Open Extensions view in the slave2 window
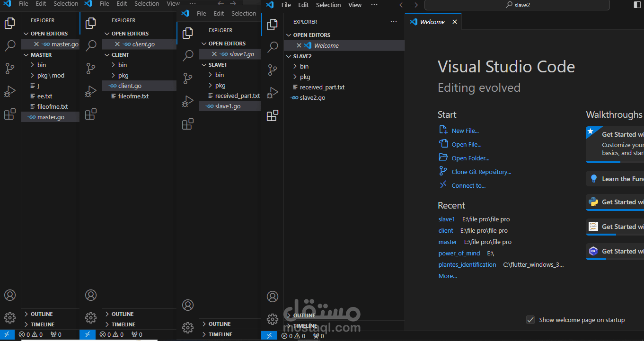Image resolution: width=644 pixels, height=341 pixels. tap(273, 115)
